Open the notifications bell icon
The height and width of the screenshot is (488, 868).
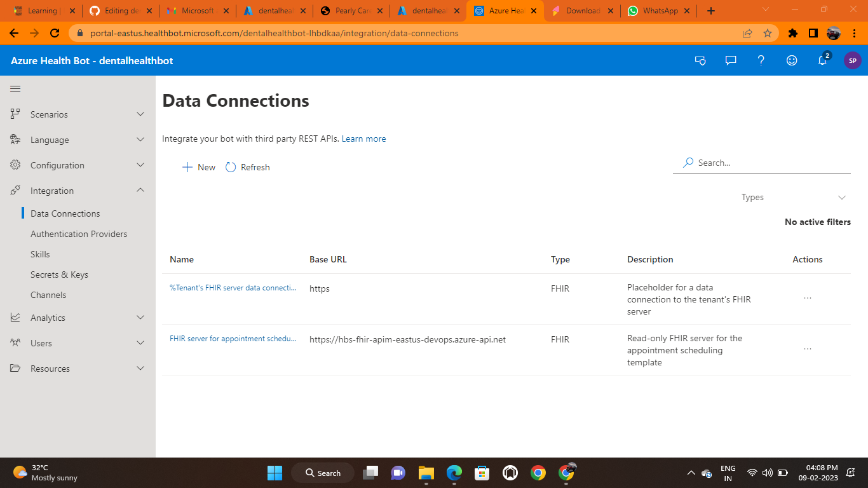coord(822,60)
